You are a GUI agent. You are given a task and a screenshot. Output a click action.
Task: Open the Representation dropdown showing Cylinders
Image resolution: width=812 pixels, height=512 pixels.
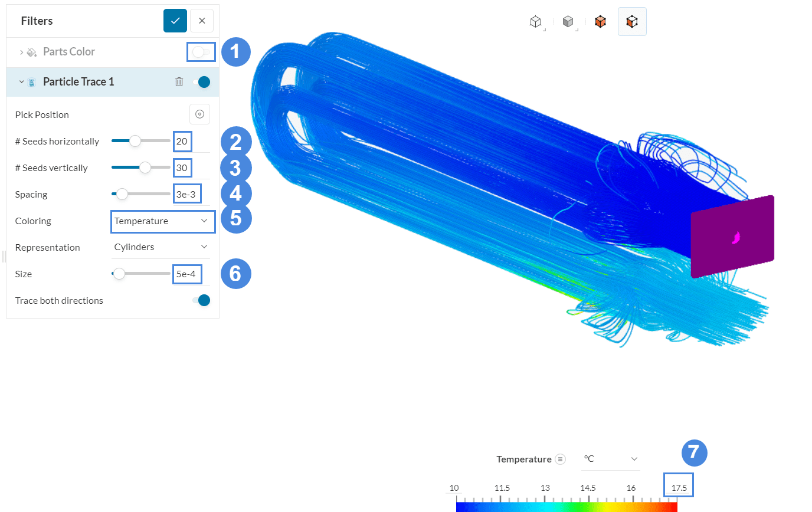(161, 247)
